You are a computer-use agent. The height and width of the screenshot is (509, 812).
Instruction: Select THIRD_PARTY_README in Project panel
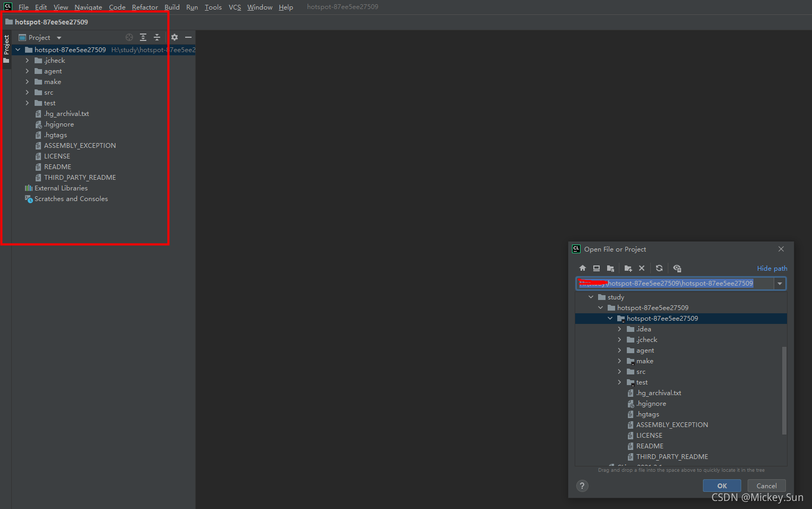[80, 178]
